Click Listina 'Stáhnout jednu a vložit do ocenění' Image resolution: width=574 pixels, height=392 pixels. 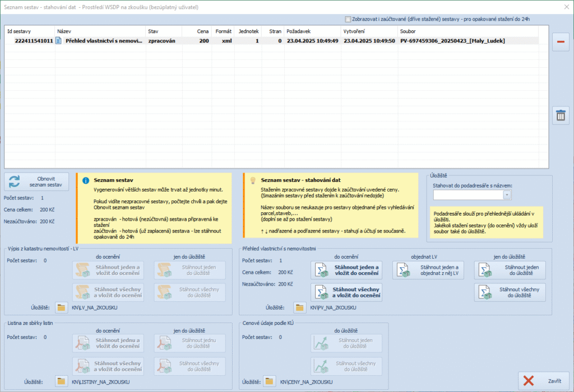click(108, 343)
